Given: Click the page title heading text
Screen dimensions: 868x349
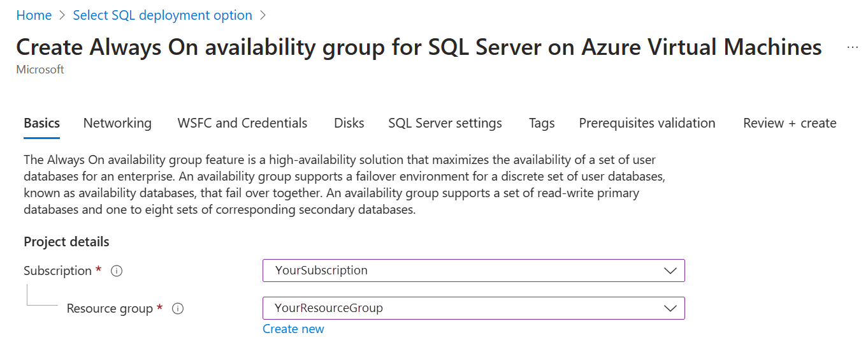Looking at the screenshot, I should (x=418, y=47).
